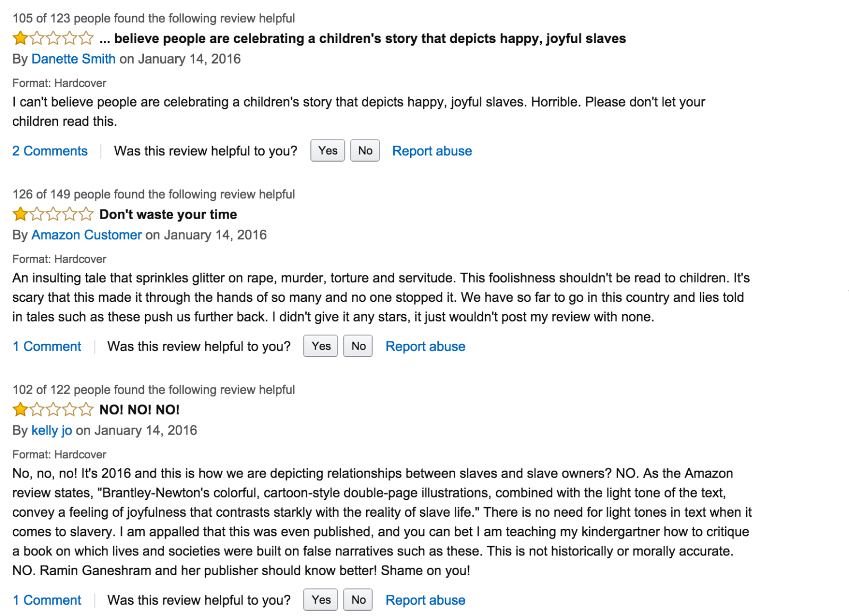Click the "Don't waste your time" review title
849x616 pixels.
pos(168,214)
